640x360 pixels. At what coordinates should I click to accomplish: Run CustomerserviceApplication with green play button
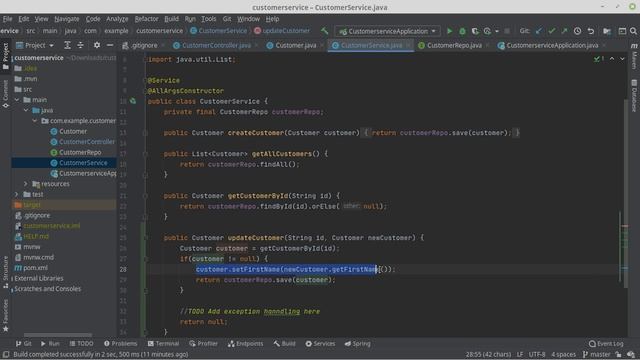449,31
